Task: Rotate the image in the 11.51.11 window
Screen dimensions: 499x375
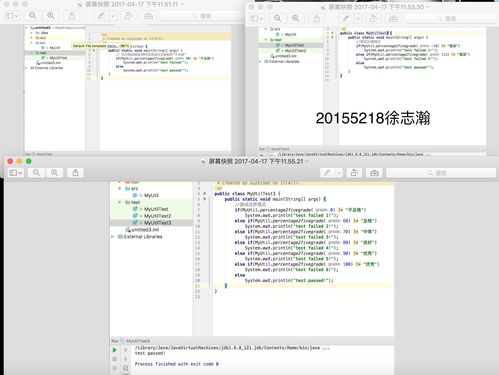Action: pyautogui.click(x=128, y=16)
